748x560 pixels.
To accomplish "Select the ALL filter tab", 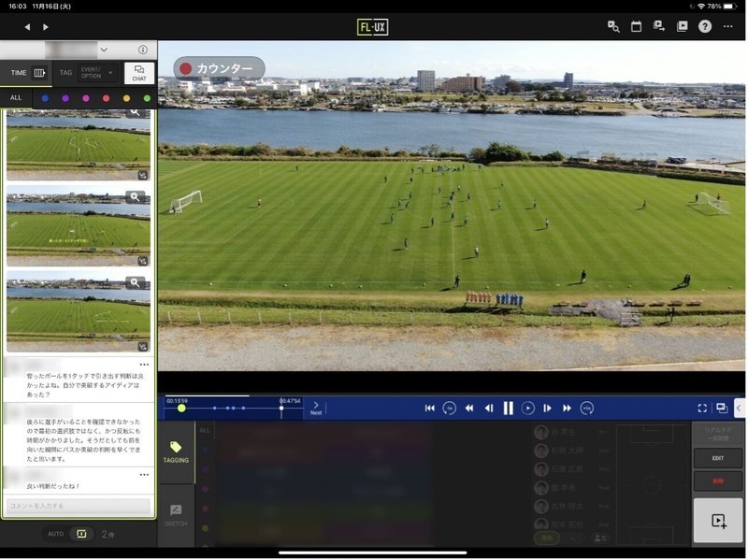I will [16, 98].
